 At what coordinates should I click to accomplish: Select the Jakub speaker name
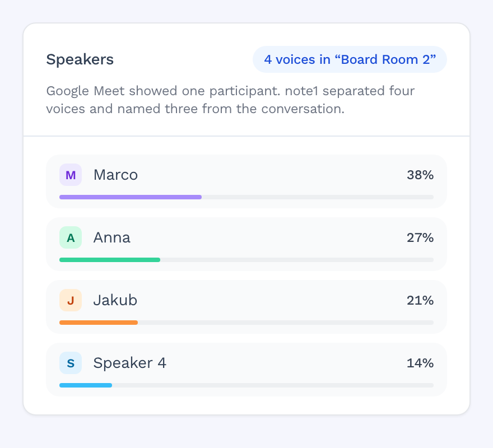click(115, 300)
